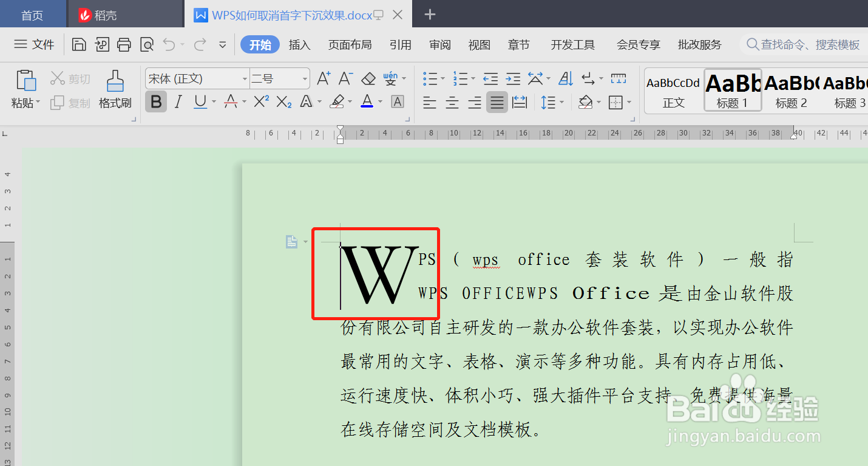Screen dimensions: 868x466
Task: Align text right
Action: [475, 102]
